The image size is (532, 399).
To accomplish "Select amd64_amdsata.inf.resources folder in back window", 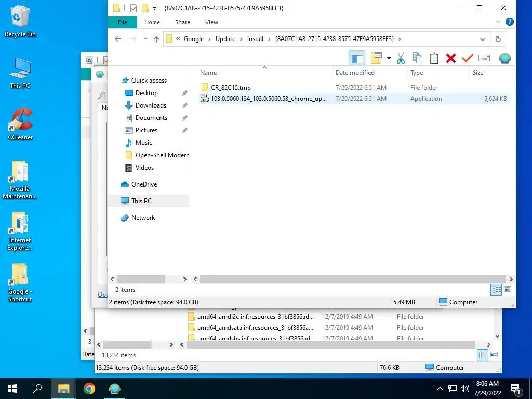I will (x=255, y=328).
